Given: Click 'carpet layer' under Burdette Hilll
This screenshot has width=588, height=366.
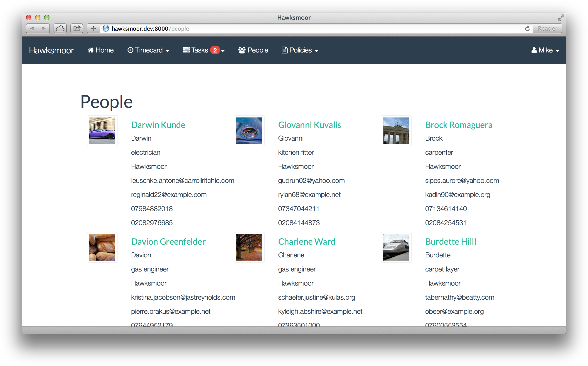Looking at the screenshot, I should click(x=442, y=269).
